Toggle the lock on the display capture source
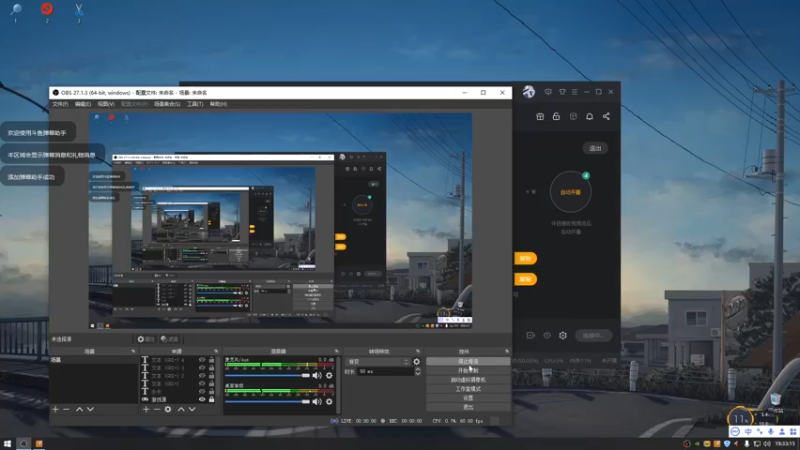 [x=211, y=399]
